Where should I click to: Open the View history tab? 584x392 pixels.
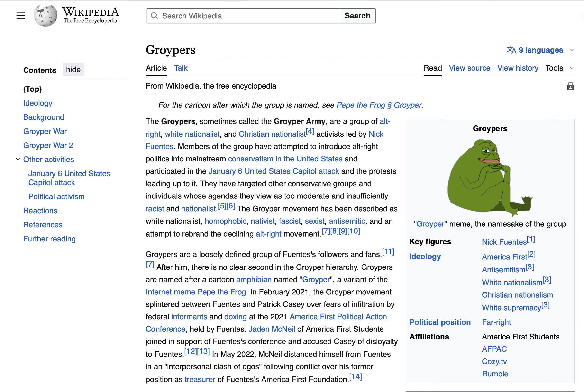[518, 68]
